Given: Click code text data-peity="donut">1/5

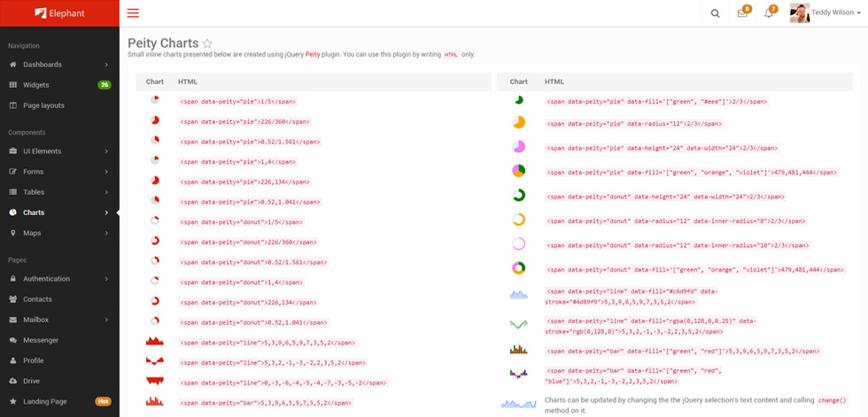Looking at the screenshot, I should (x=241, y=221).
